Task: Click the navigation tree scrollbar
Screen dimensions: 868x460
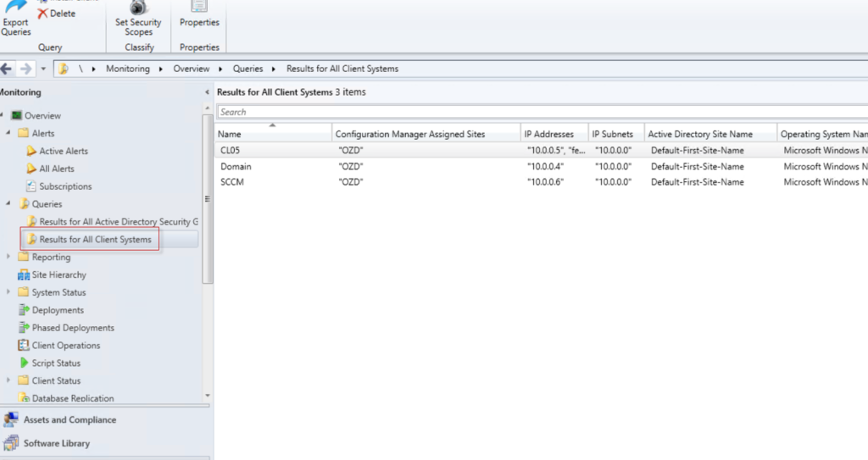Action: pos(208,199)
